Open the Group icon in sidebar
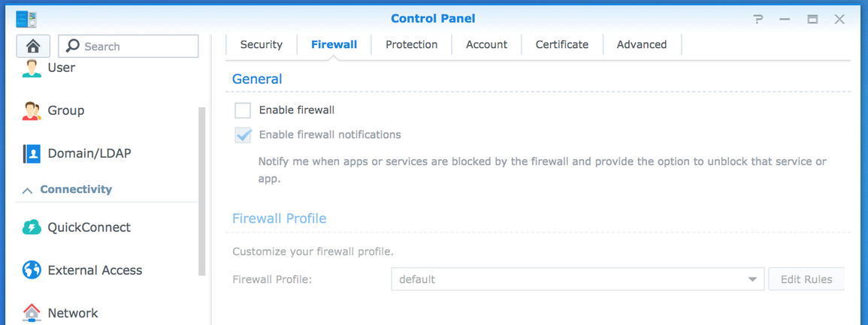868x325 pixels. coord(32,111)
